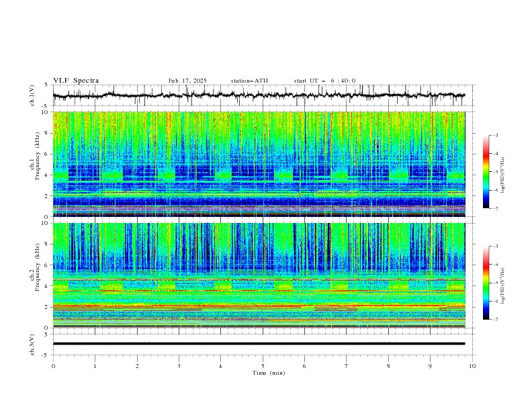This screenshot has height=411, width=532.
Task: Click the 'ch.3(V)' waveform axis label
Action: pyautogui.click(x=32, y=345)
